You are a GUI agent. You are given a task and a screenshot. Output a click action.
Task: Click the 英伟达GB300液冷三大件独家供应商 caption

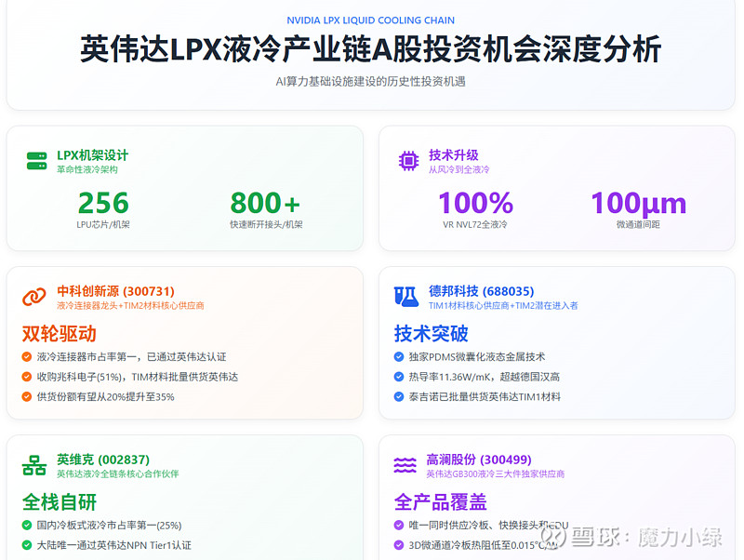[x=496, y=474]
